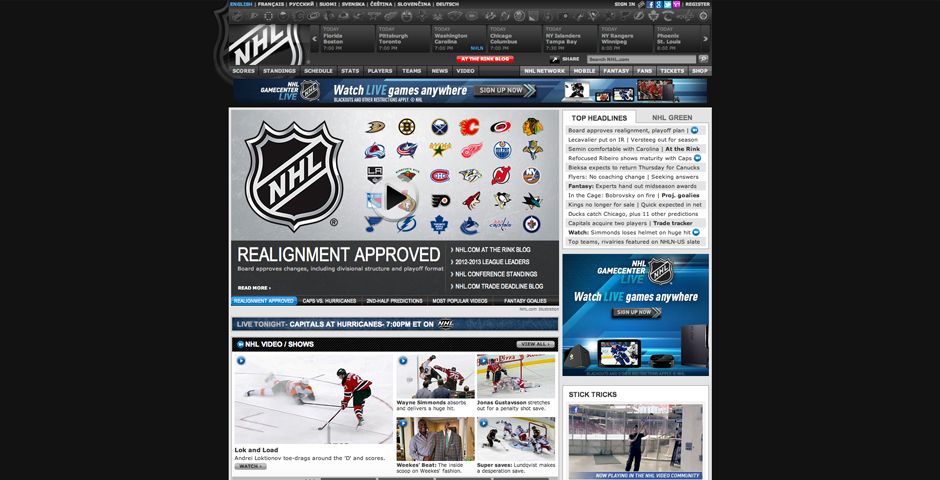The height and width of the screenshot is (480, 940).
Task: Open the Scores menu
Action: (243, 71)
